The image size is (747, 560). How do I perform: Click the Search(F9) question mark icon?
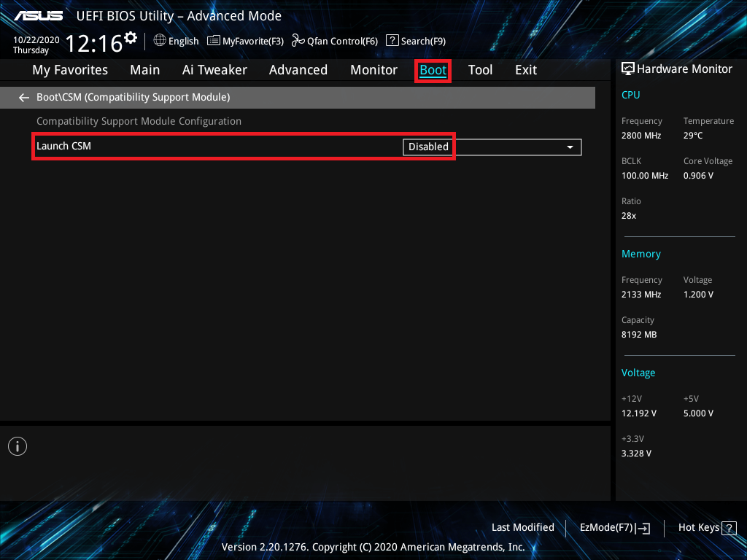[x=392, y=41]
